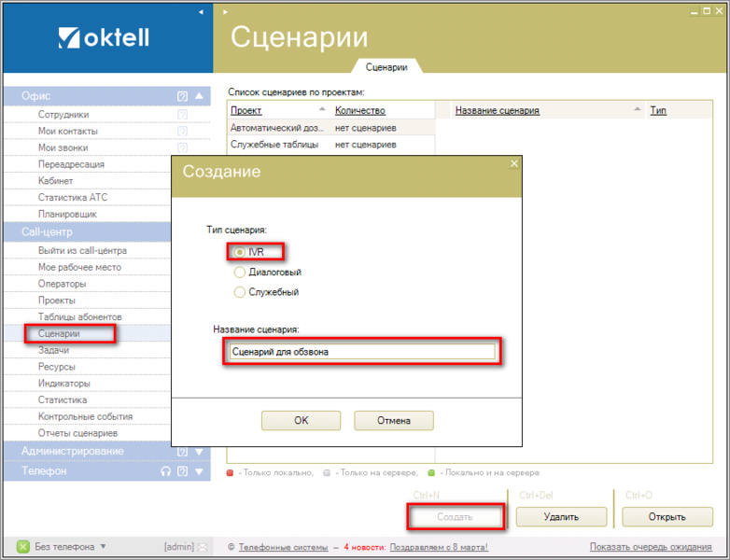Viewport: 730px width, 560px height.
Task: Open Ресурсы in the sidebar
Action: point(56,367)
